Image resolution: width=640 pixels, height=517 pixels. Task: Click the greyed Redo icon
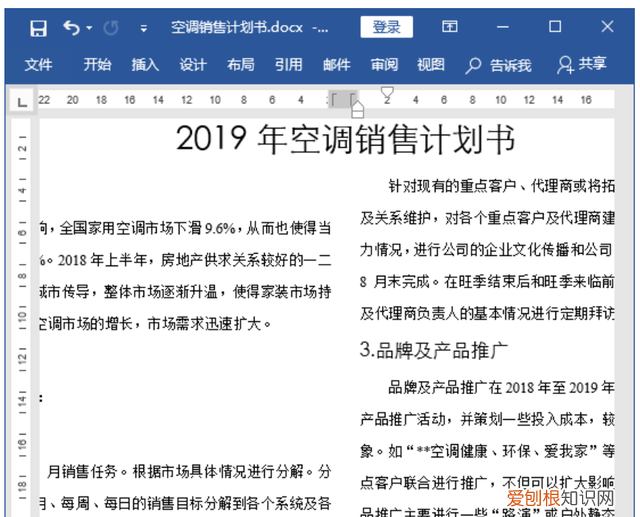click(x=111, y=28)
